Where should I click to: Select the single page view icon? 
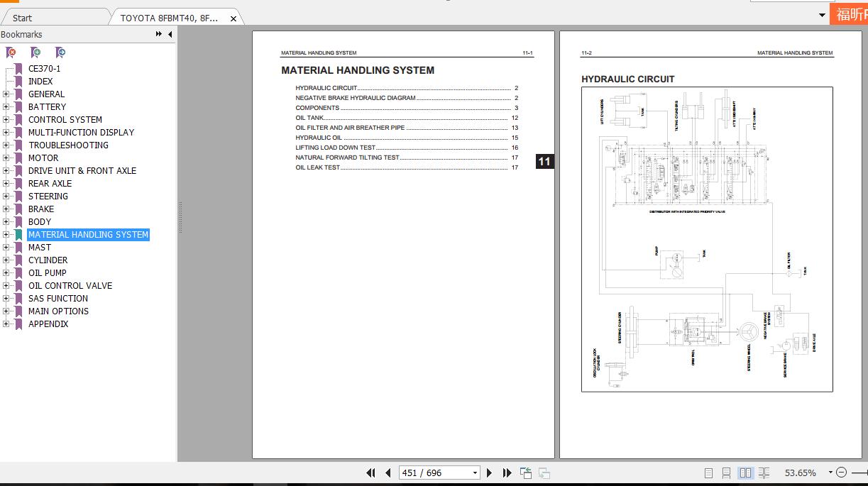click(x=708, y=472)
